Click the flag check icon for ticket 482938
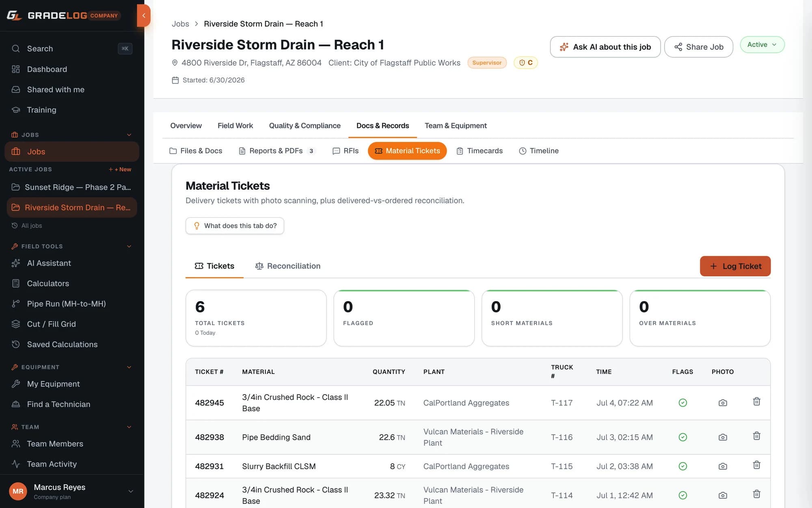The height and width of the screenshot is (508, 812). point(683,437)
